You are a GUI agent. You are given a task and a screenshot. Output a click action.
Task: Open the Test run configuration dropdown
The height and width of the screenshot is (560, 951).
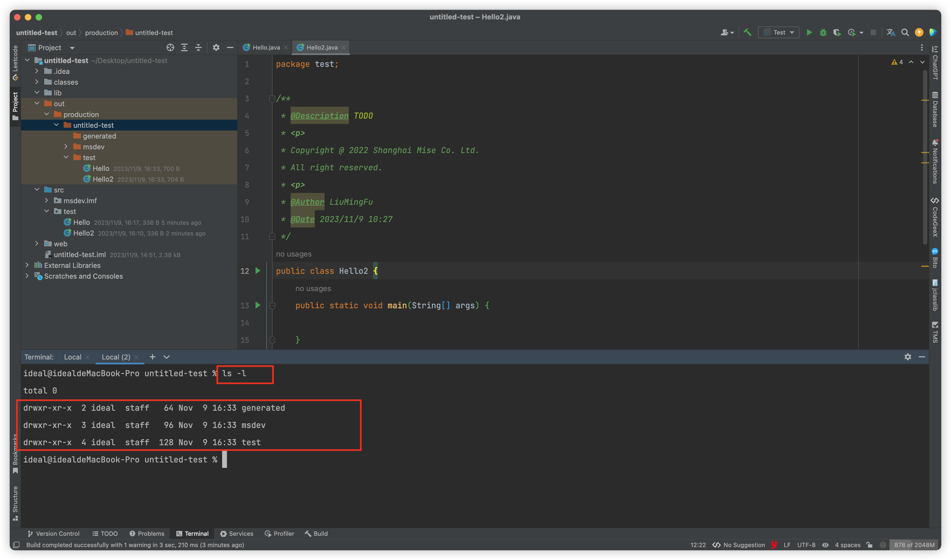pyautogui.click(x=778, y=32)
